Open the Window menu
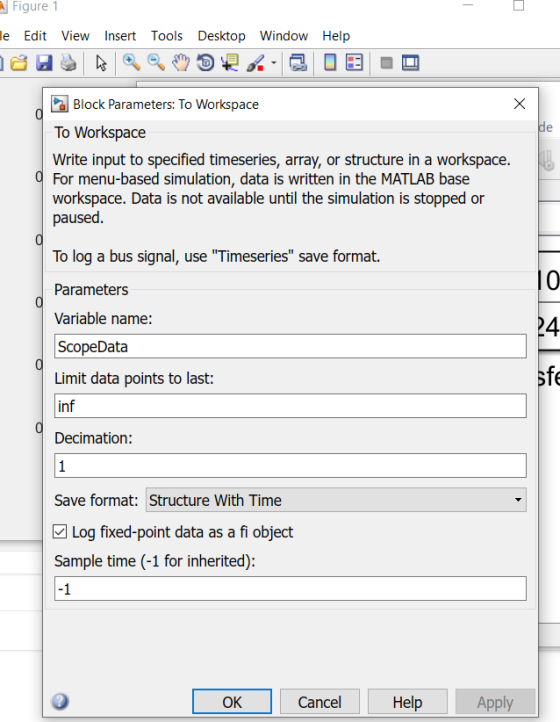The image size is (560, 722). (x=284, y=36)
